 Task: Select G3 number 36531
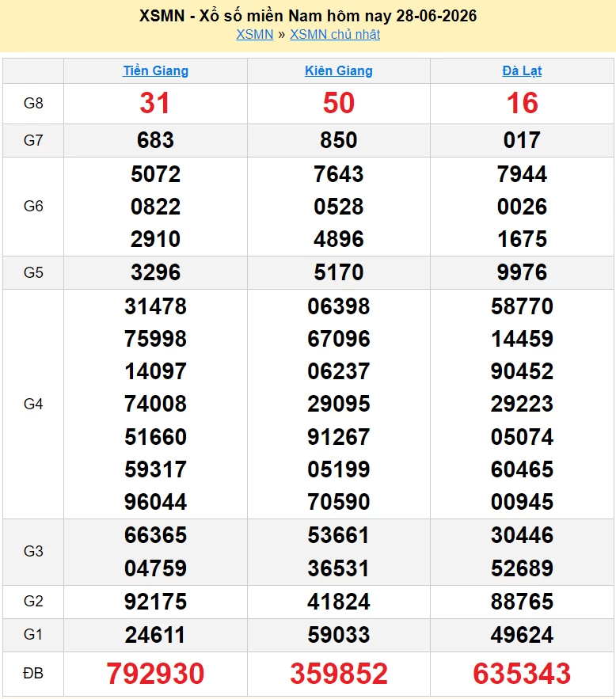coord(339,568)
